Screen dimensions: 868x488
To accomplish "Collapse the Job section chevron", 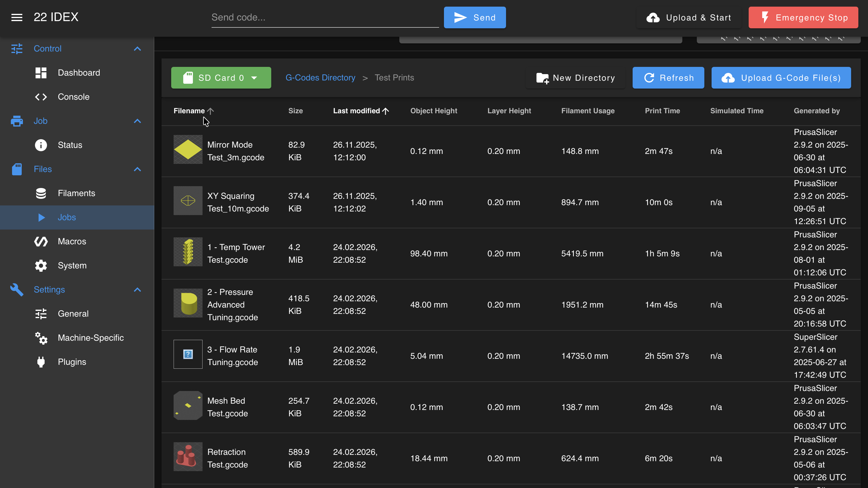I will click(137, 121).
